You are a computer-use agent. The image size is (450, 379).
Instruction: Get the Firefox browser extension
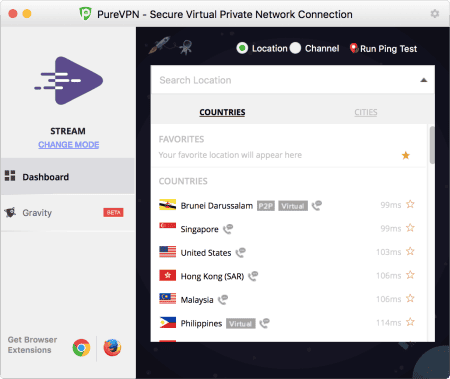112,348
